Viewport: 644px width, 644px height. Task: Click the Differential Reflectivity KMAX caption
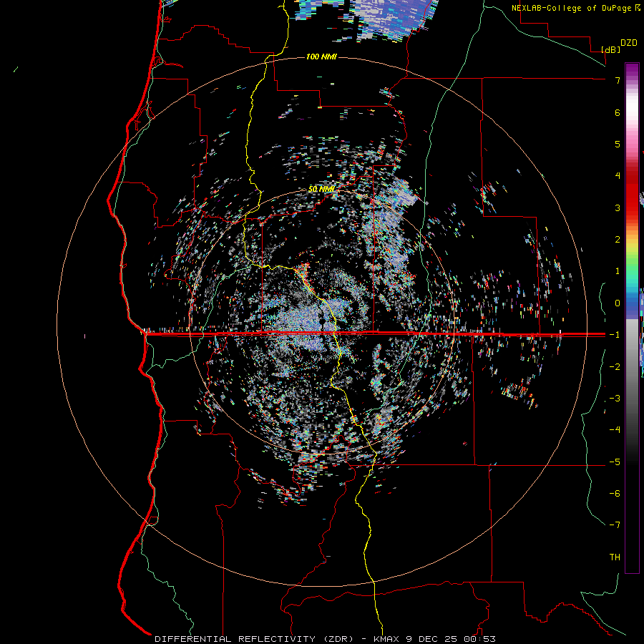point(325,639)
